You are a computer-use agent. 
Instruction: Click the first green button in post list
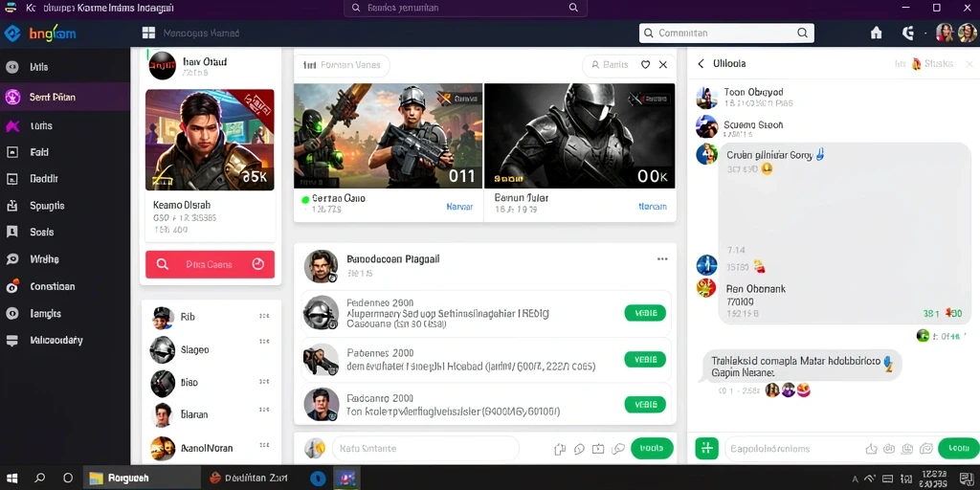click(x=645, y=313)
